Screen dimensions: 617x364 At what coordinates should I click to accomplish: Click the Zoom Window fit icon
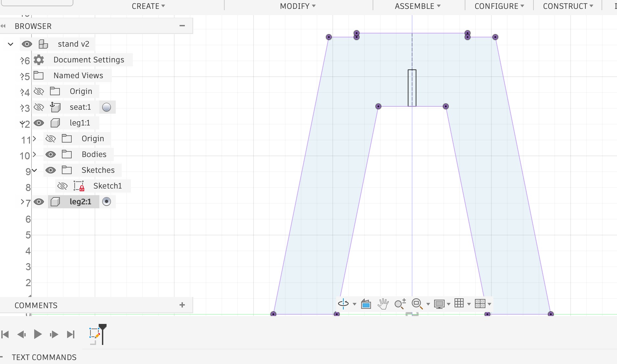[417, 304]
